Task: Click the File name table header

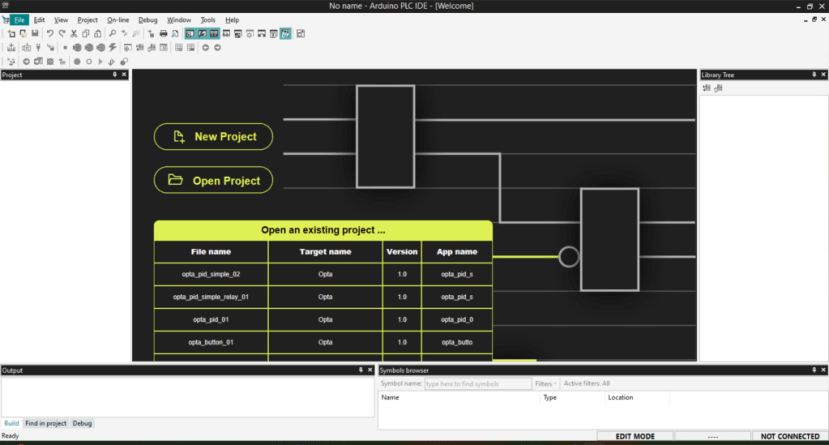Action: pyautogui.click(x=211, y=252)
